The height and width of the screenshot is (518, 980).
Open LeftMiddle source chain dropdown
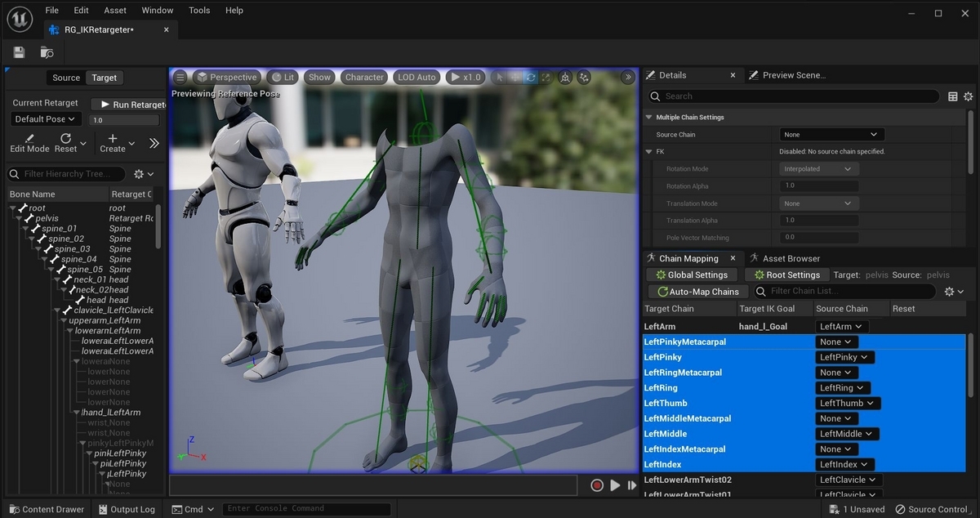(x=848, y=434)
